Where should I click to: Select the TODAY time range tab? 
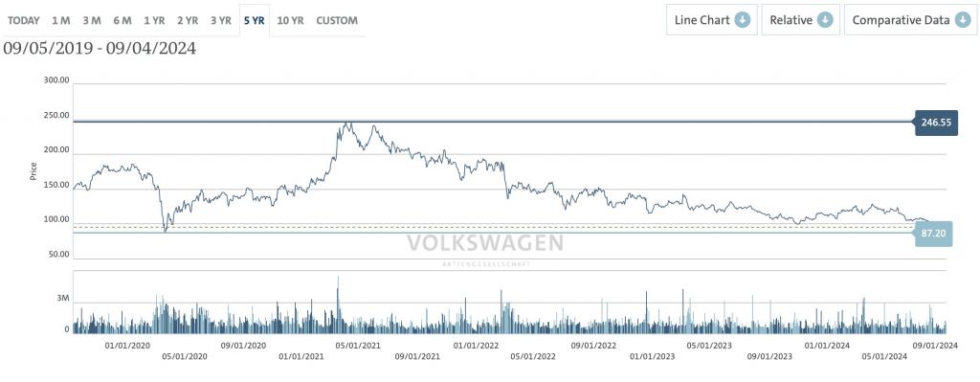[24, 20]
